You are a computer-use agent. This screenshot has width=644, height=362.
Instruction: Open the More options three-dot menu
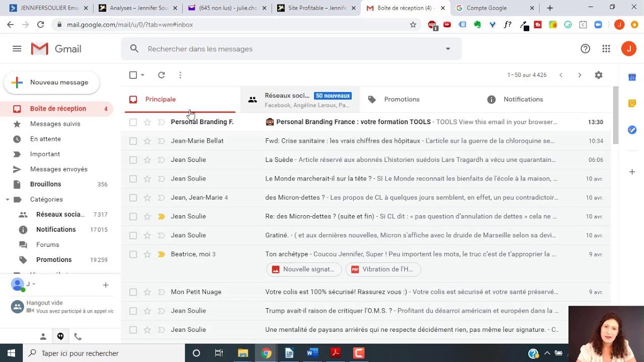(x=180, y=75)
